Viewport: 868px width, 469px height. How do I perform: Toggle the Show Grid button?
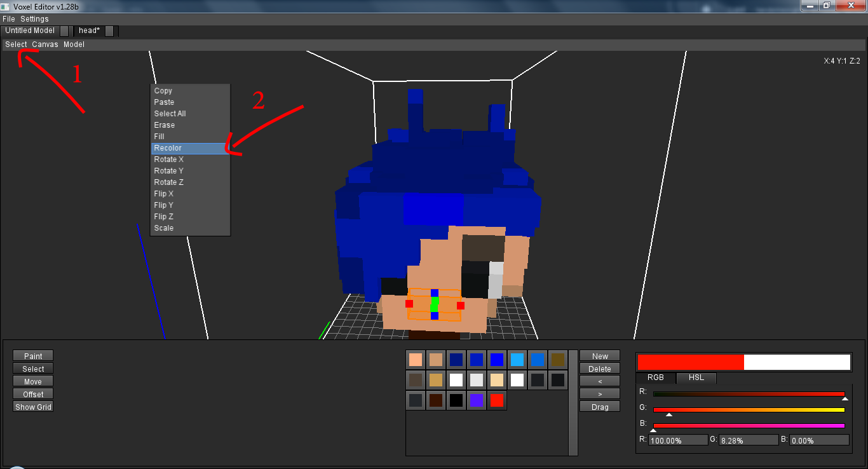pos(33,407)
